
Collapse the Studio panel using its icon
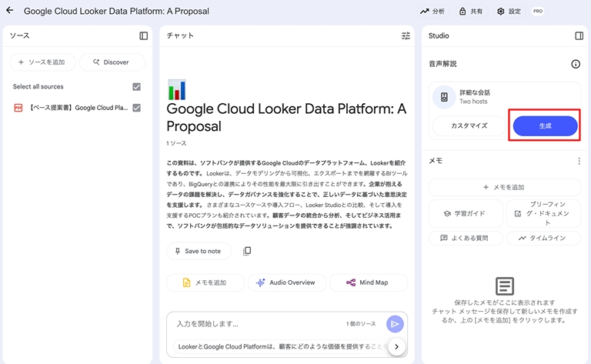coord(579,36)
